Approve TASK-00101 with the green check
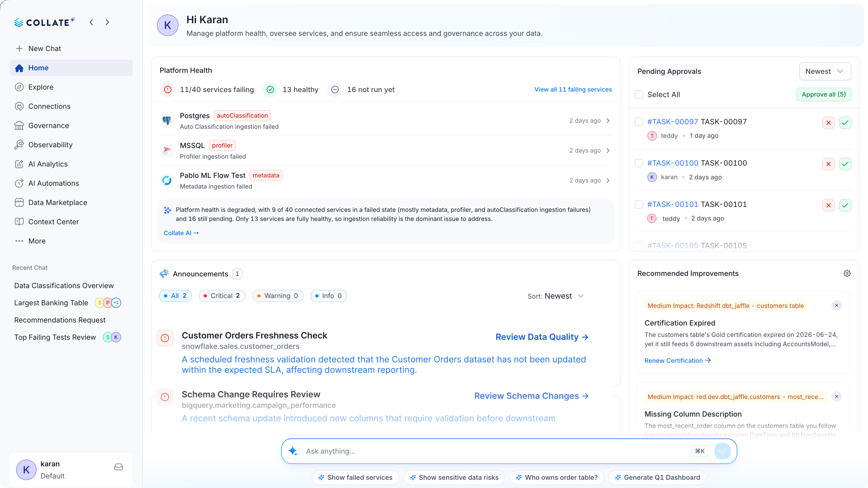868x488 pixels. coord(845,205)
